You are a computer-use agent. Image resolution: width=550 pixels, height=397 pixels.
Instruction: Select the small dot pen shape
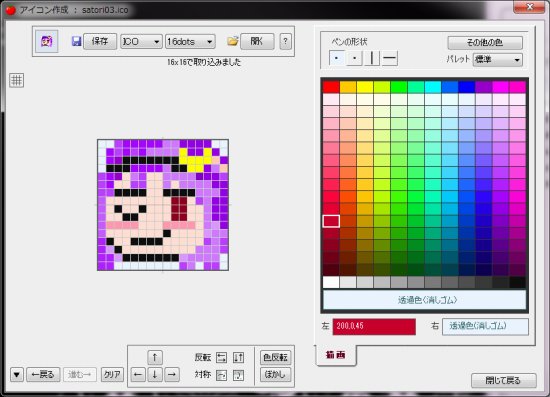pos(354,58)
